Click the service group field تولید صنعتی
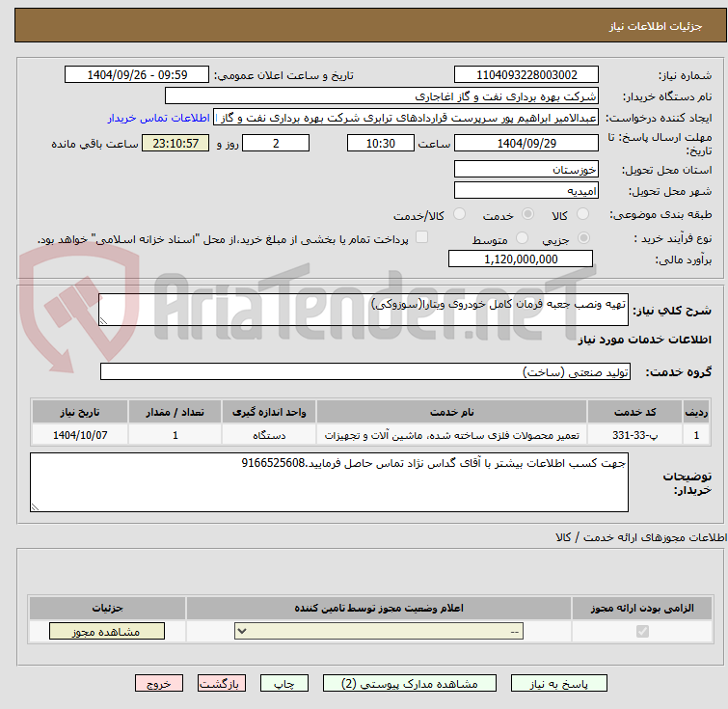The height and width of the screenshot is (709, 728). 364,371
